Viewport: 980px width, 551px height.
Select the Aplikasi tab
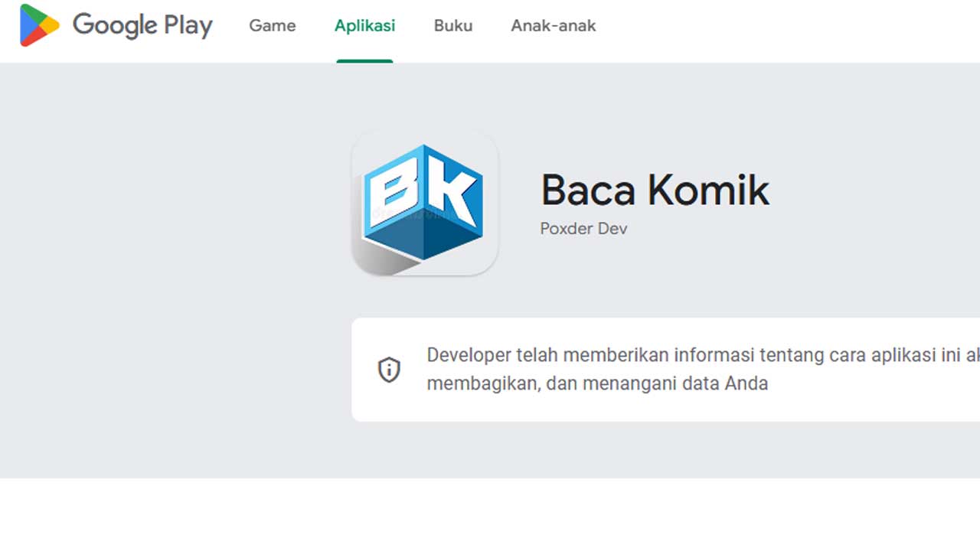tap(364, 25)
